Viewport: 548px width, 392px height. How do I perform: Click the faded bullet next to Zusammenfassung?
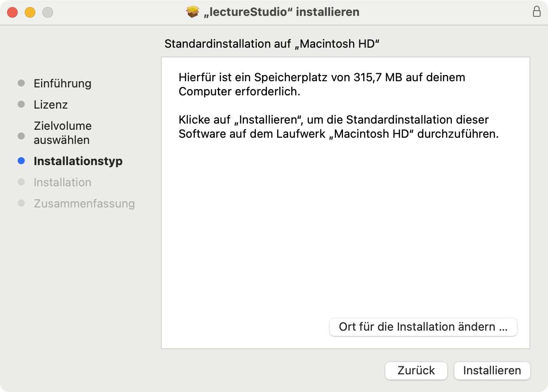[21, 203]
